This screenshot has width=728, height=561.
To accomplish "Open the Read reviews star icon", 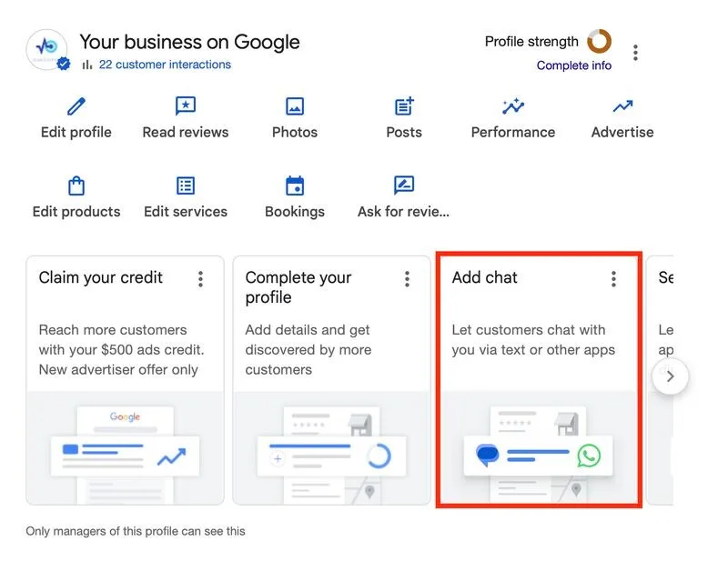I will click(186, 106).
